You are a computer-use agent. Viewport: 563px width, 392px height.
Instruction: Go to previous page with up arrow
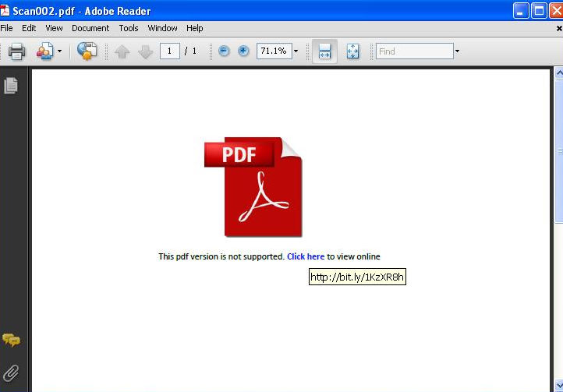point(122,51)
